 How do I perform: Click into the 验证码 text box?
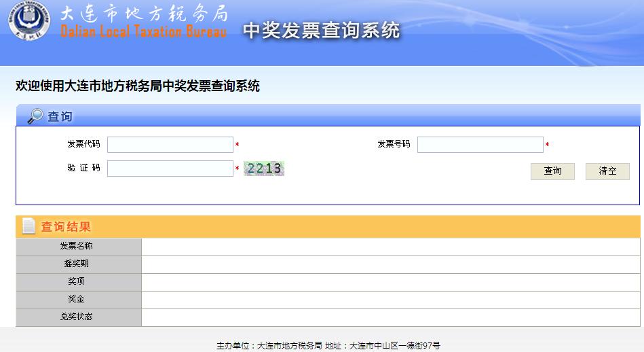coord(170,169)
